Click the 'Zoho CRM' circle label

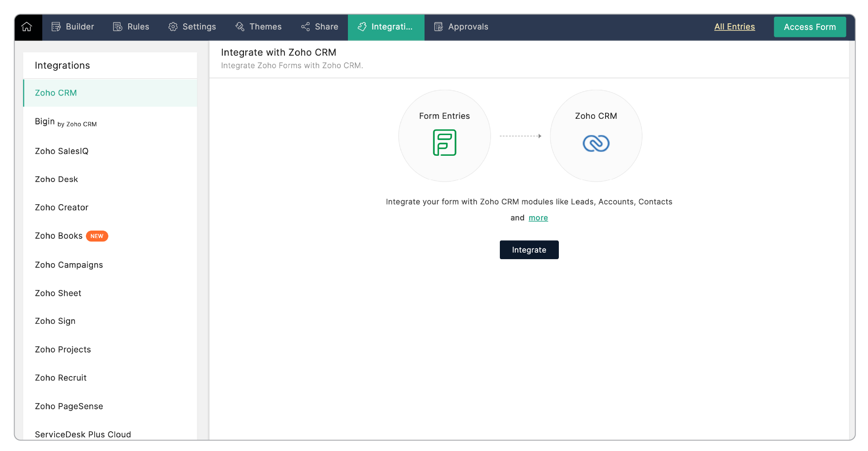(596, 116)
